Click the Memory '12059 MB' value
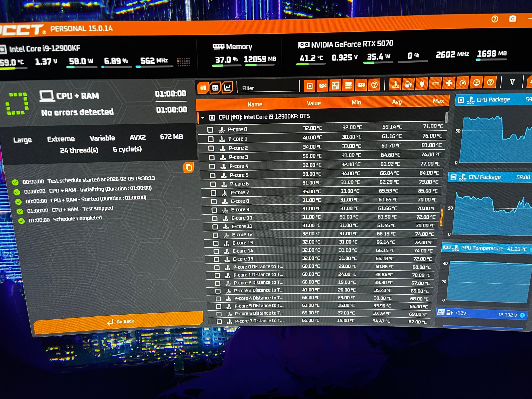The height and width of the screenshot is (399, 532). [x=260, y=59]
